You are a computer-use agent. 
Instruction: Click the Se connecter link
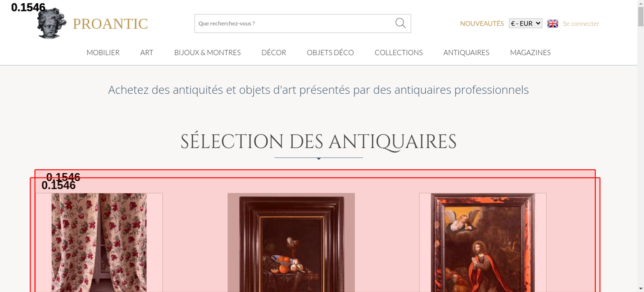click(581, 23)
